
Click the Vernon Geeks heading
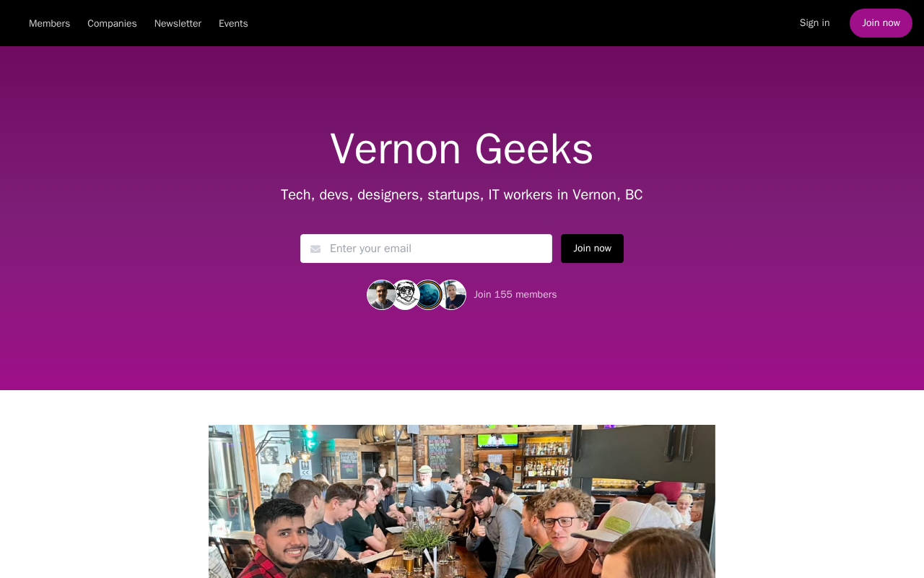[x=462, y=149]
